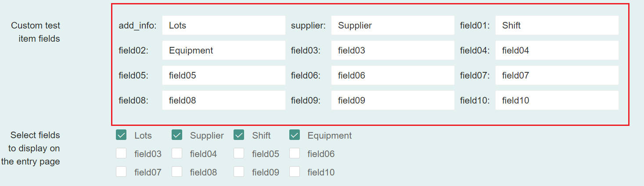Screen dimensions: 644x186
Task: Uncheck the Supplier display checkbox
Action: (177, 135)
